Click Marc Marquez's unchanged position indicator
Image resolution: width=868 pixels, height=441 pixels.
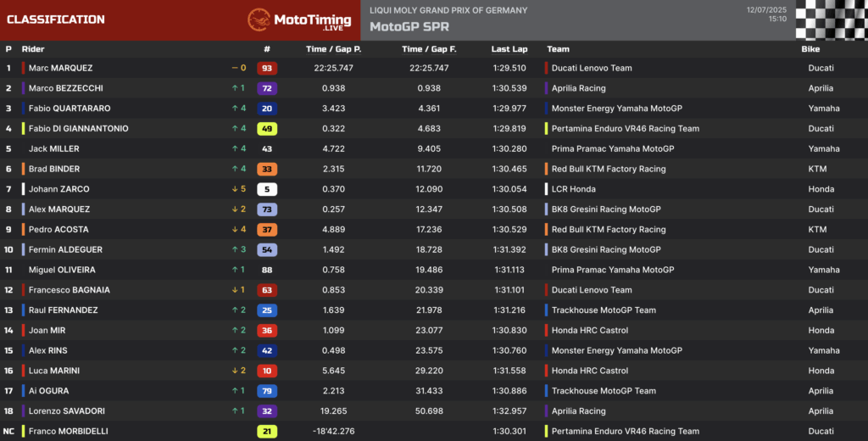239,68
